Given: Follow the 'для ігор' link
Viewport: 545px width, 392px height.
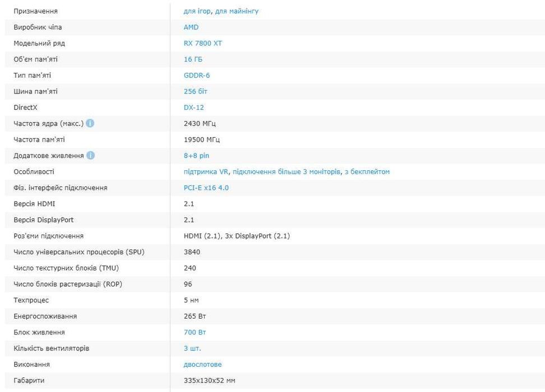Looking at the screenshot, I should [197, 11].
